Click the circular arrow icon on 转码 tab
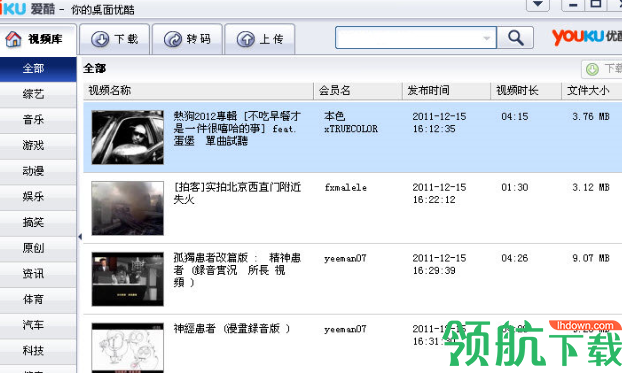Image resolution: width=622 pixels, height=373 pixels. 173,39
